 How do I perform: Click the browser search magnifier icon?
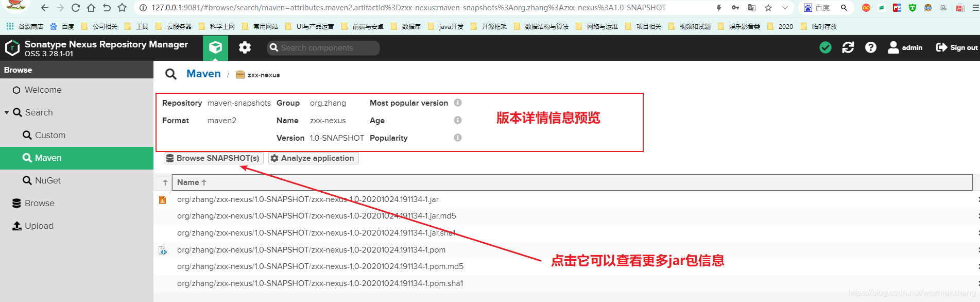[x=844, y=8]
